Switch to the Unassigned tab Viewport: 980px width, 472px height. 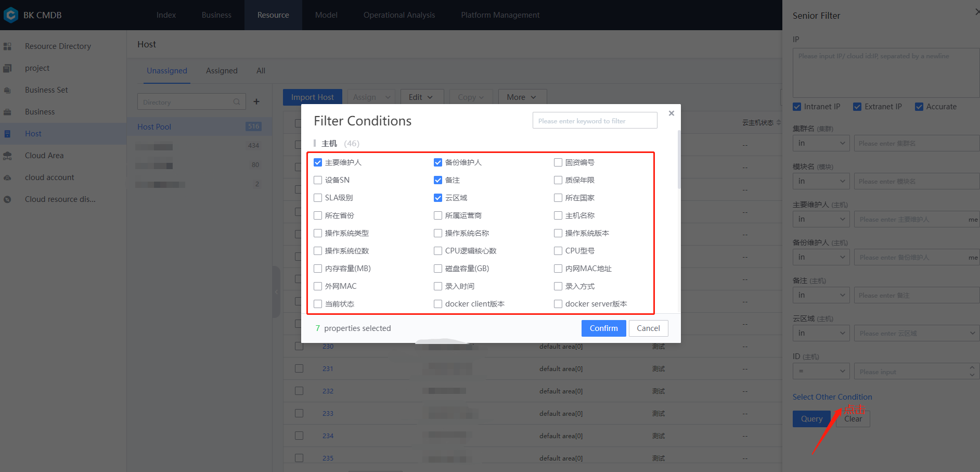(x=167, y=71)
